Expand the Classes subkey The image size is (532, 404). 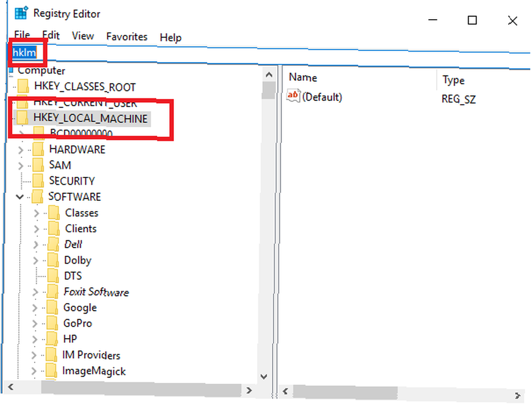[36, 213]
